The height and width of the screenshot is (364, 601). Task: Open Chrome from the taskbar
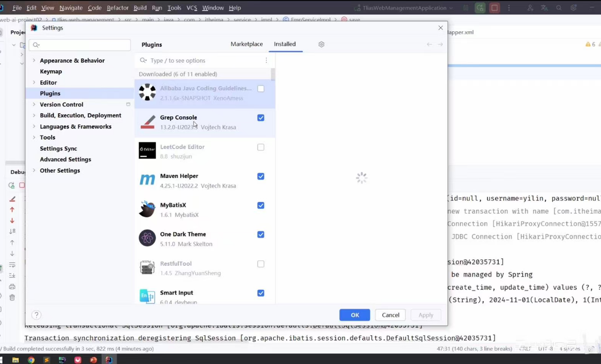31,360
